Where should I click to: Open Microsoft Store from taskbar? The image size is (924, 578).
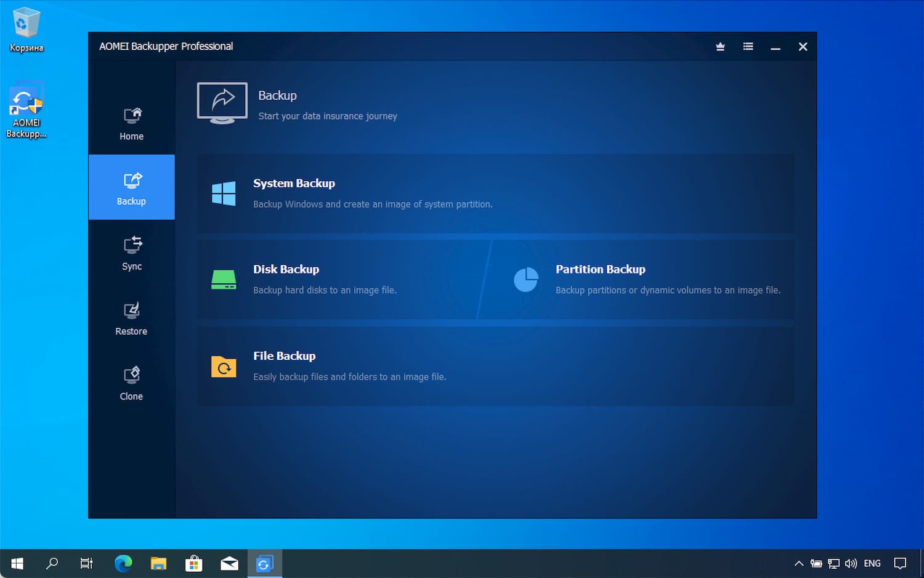194,563
